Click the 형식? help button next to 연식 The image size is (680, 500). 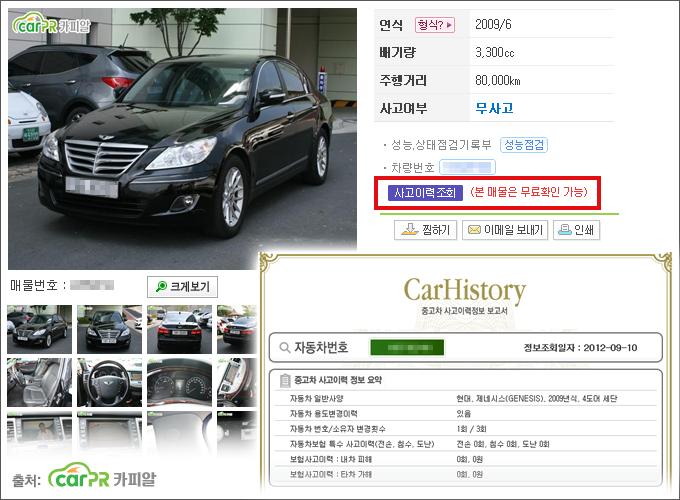pyautogui.click(x=435, y=25)
